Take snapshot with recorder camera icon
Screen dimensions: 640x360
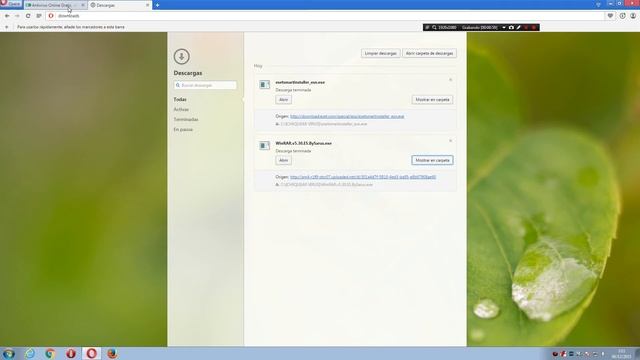(x=511, y=27)
